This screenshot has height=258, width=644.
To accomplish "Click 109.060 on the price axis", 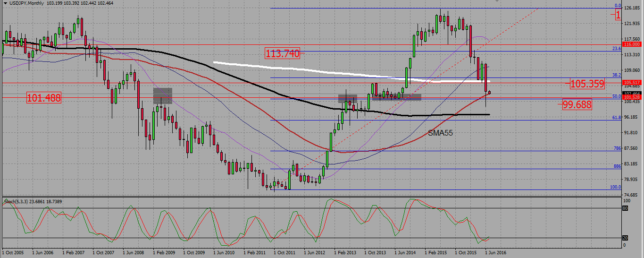I will tap(631, 70).
